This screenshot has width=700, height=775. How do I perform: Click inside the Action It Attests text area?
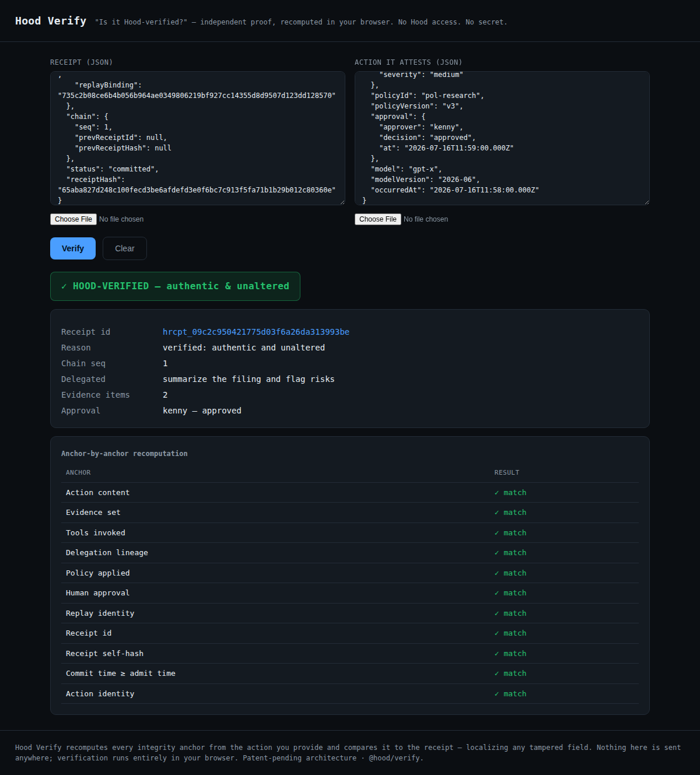[502, 138]
